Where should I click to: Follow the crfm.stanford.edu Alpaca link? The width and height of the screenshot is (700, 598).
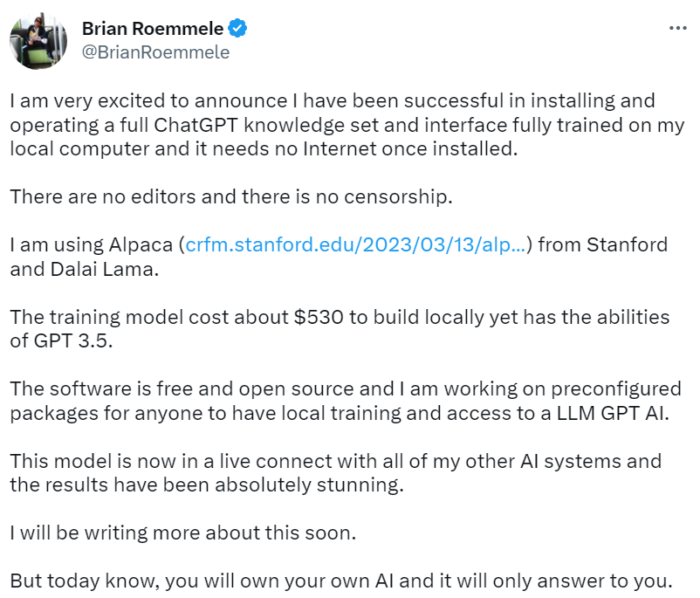coord(355,244)
